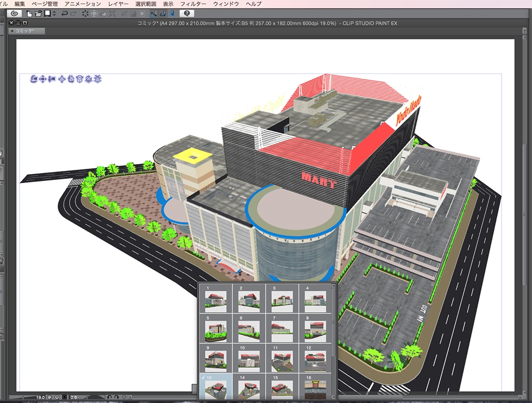This screenshot has width=532, height=403.
Task: Choose camera angle preset 1
Action: coord(216,299)
